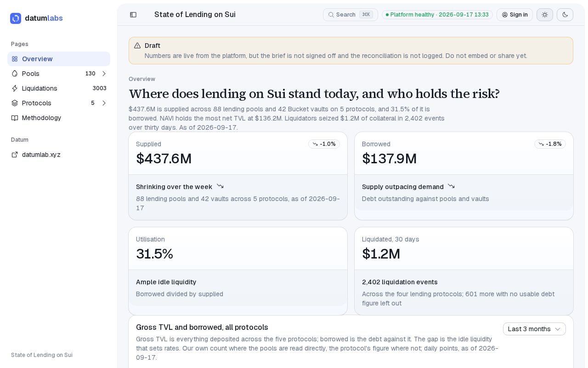Click the datumlabs logo icon
Image resolution: width=588 pixels, height=368 pixels.
point(16,18)
